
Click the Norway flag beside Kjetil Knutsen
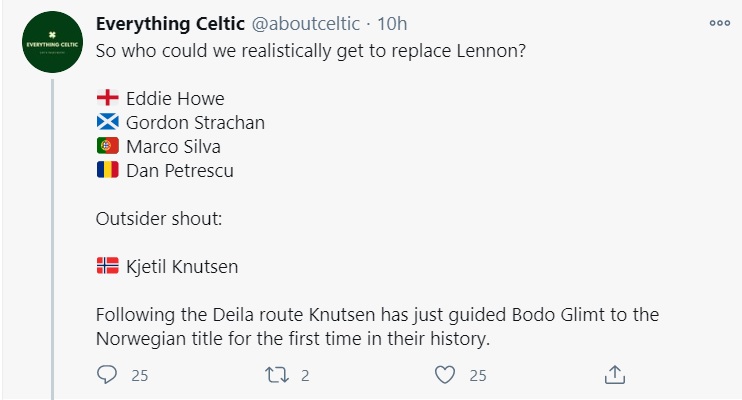(x=107, y=267)
